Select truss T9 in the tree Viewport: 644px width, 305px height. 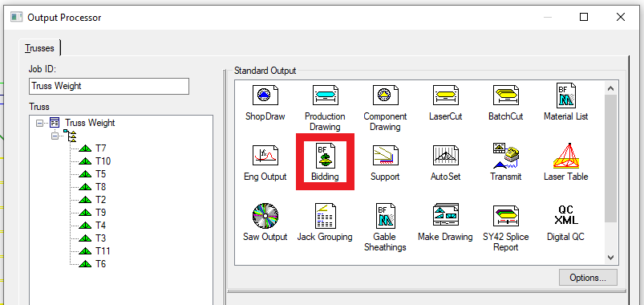pyautogui.click(x=100, y=213)
